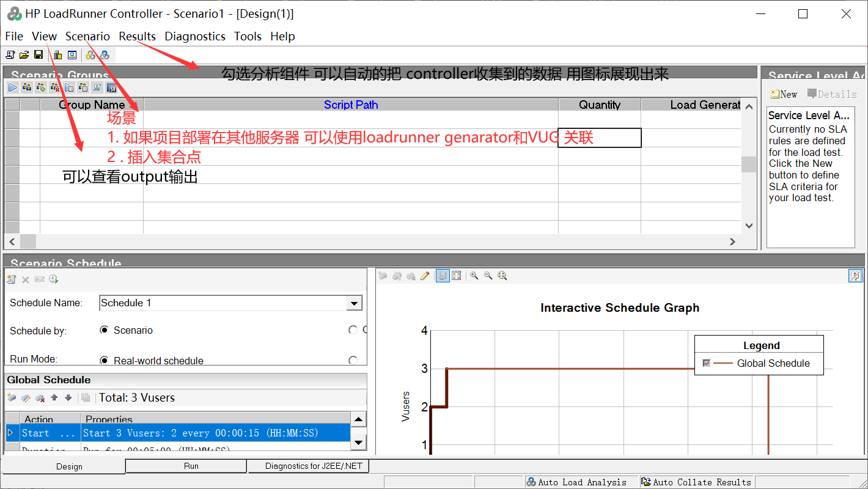Click the schedule start time clock icon
The height and width of the screenshot is (489, 868).
point(54,279)
